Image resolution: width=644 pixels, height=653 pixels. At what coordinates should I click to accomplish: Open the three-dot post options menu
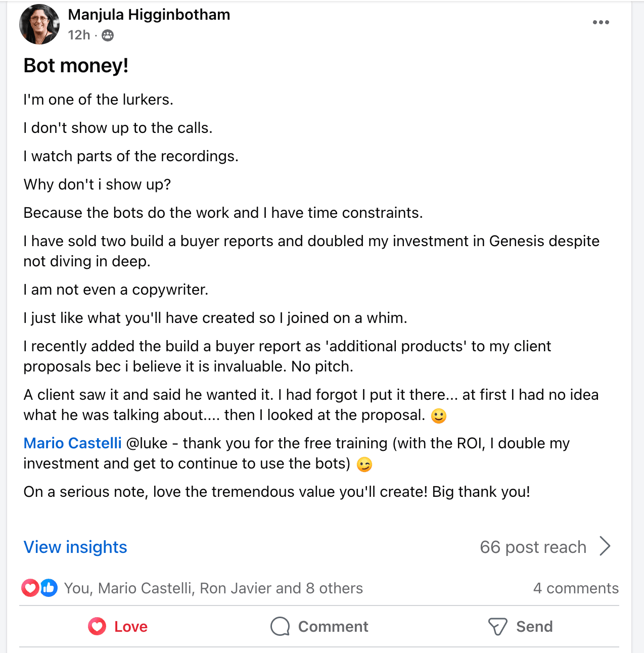601,22
